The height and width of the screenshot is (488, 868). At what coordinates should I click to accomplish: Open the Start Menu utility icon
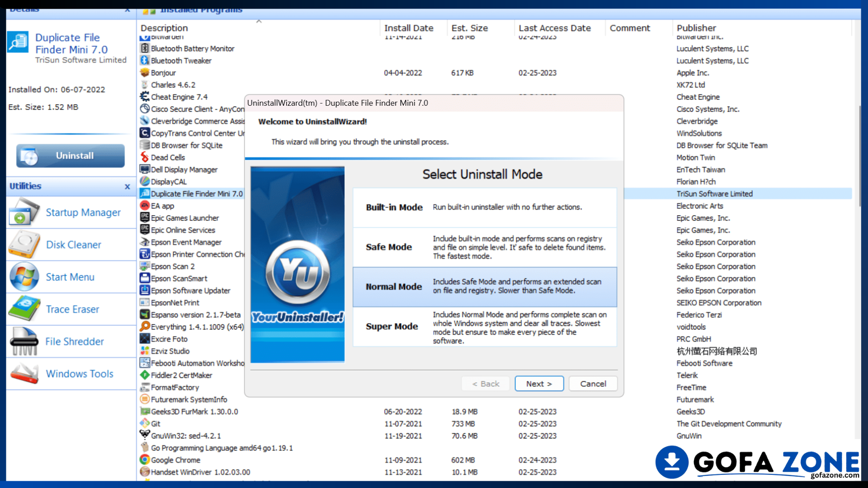(x=24, y=277)
